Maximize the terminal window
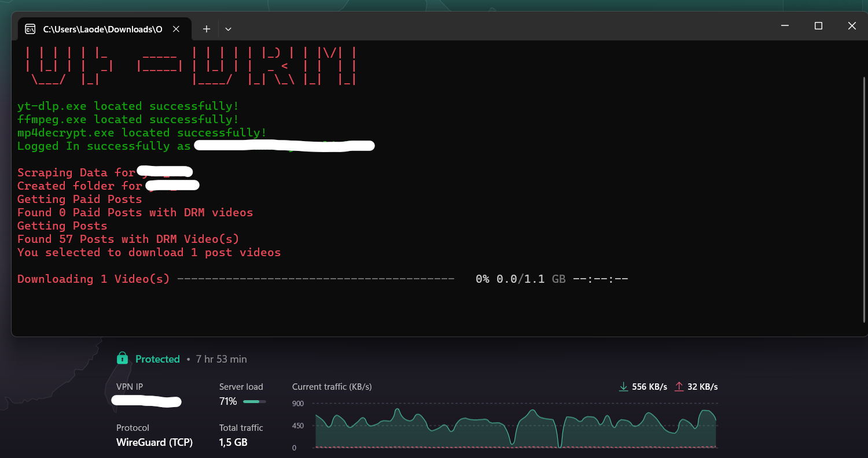 818,26
